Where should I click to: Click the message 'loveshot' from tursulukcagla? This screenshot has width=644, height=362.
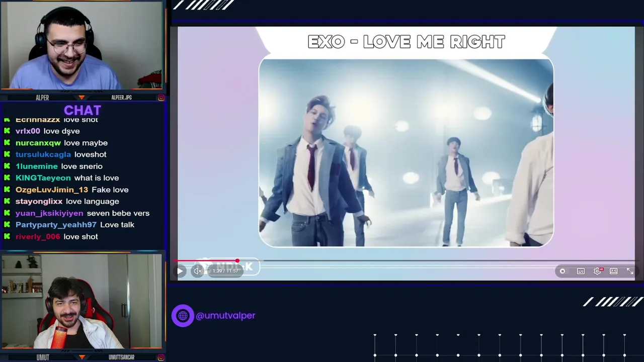[91, 154]
